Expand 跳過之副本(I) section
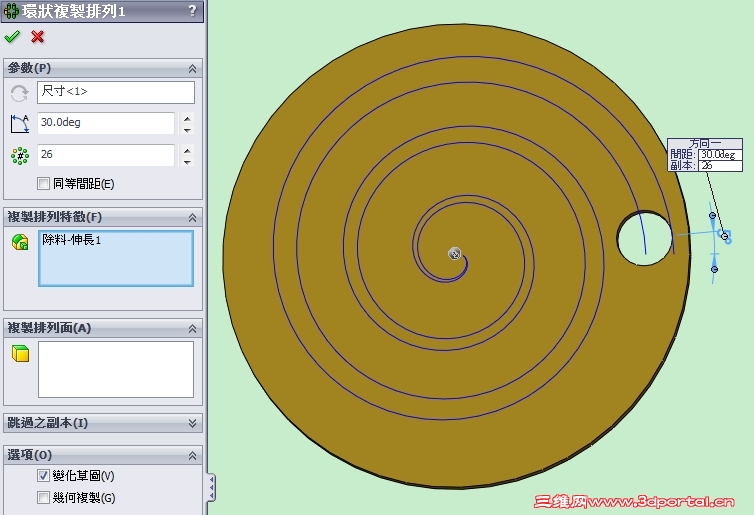754x515 pixels. (192, 423)
